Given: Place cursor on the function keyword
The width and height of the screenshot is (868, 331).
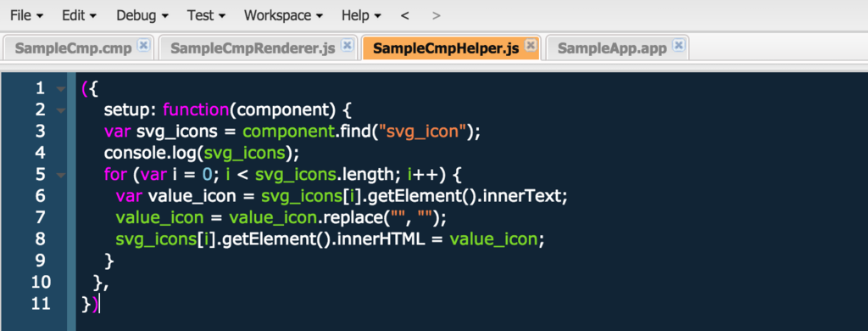Looking at the screenshot, I should coord(196,109).
